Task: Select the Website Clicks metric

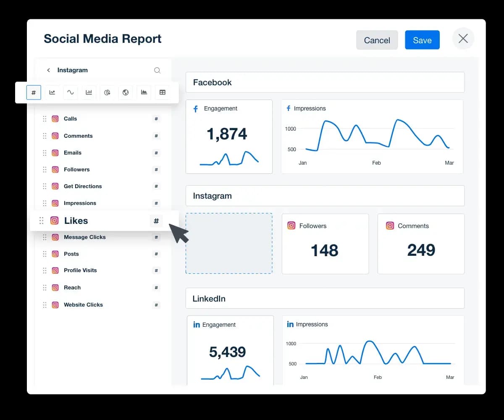Action: pos(83,305)
